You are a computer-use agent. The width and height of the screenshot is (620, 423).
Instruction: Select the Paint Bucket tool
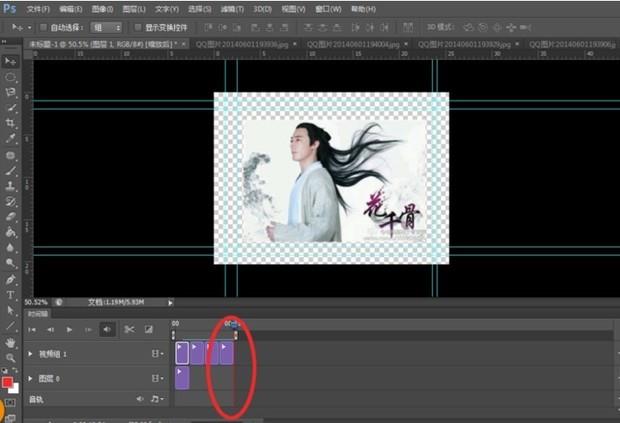click(x=10, y=232)
